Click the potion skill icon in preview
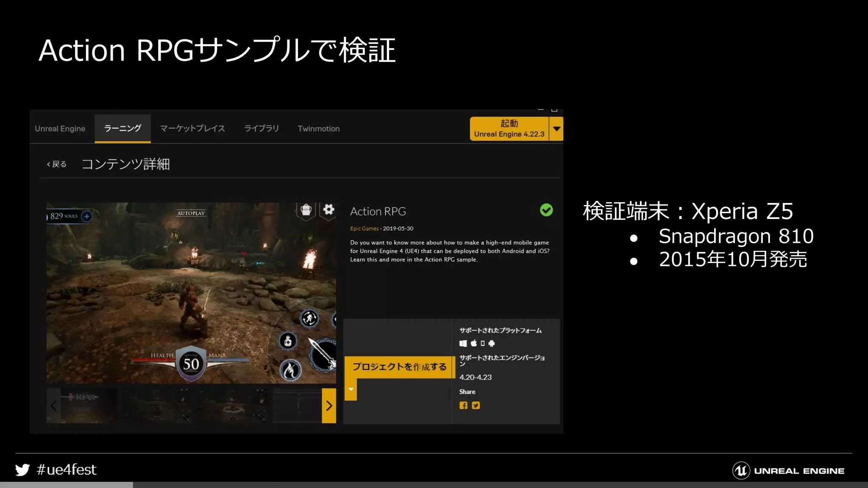The width and height of the screenshot is (868, 488). point(288,341)
